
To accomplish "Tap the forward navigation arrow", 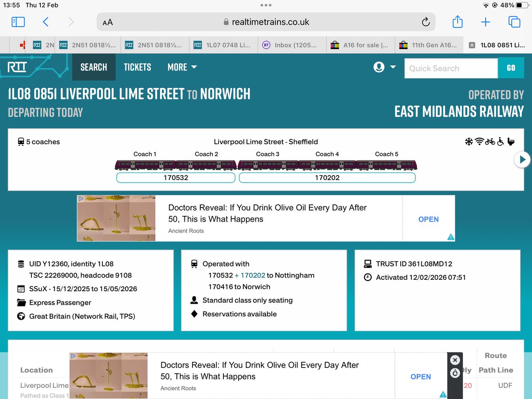I will (71, 22).
